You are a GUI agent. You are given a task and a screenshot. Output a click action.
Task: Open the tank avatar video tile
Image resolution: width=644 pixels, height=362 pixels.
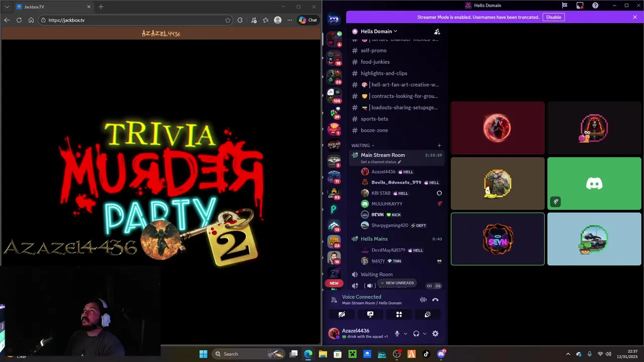coord(594,239)
